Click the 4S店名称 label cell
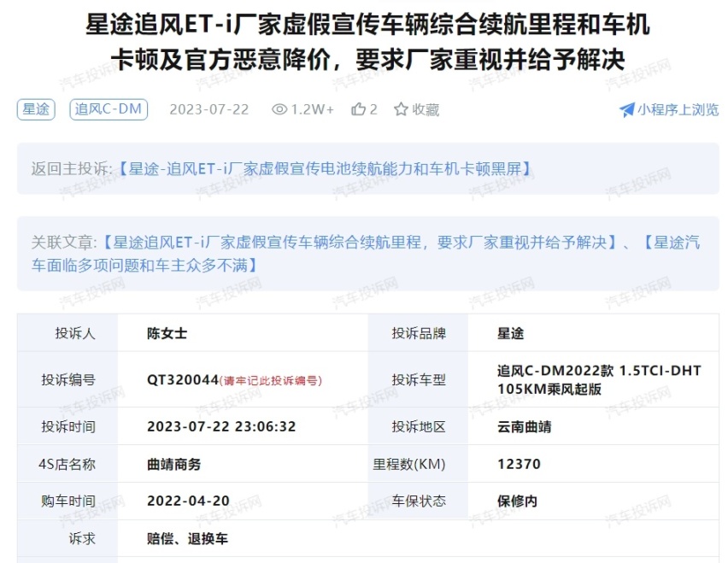728x563 pixels. point(68,464)
